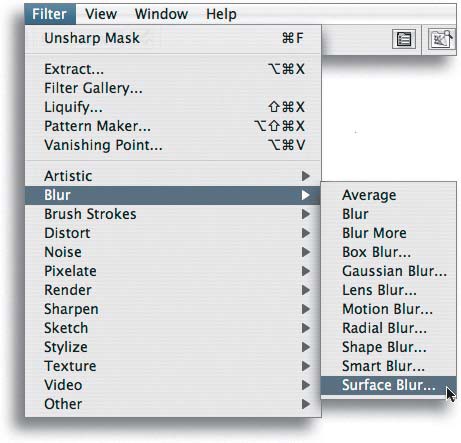Open the View menu
The width and height of the screenshot is (461, 443).
[x=101, y=14]
